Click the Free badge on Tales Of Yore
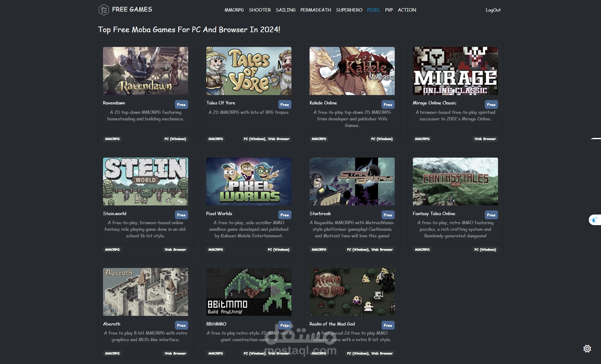Viewport: 601px width, 364px height. 285,104
